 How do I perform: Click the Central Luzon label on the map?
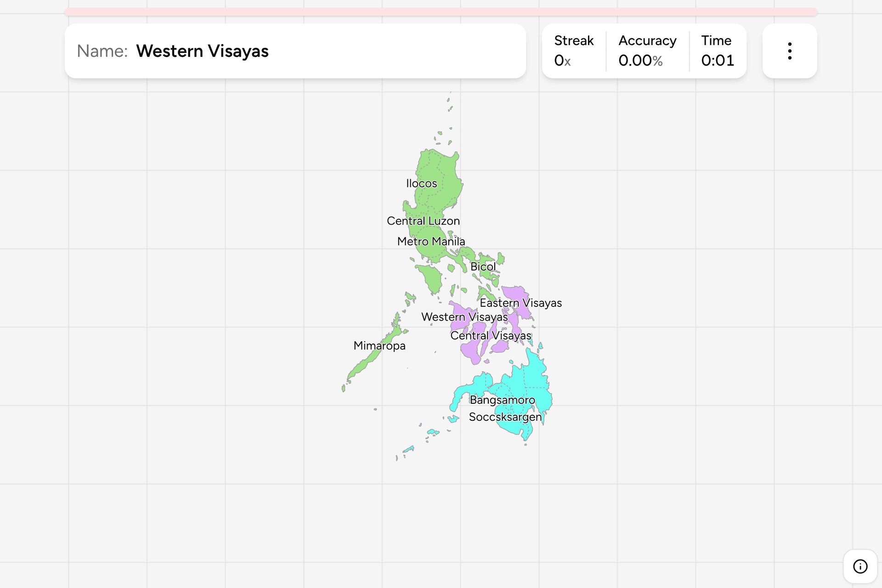pyautogui.click(x=423, y=221)
